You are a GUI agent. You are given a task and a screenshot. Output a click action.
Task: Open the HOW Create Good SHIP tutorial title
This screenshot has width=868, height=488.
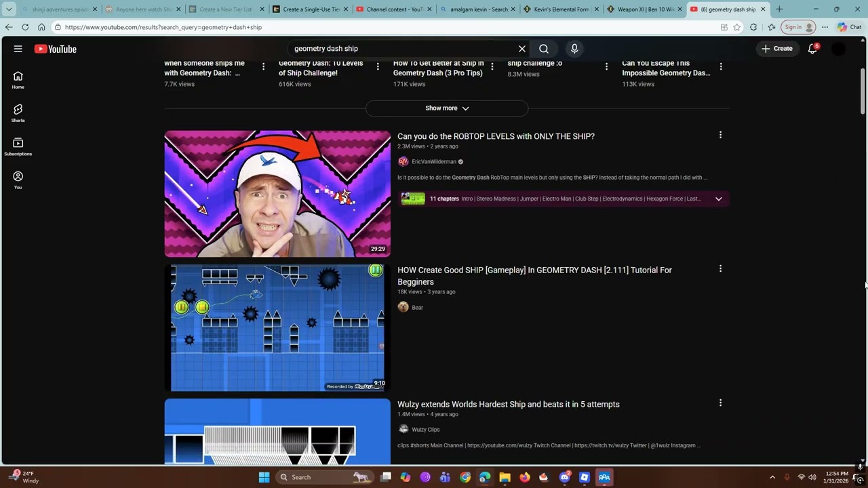pyautogui.click(x=534, y=276)
